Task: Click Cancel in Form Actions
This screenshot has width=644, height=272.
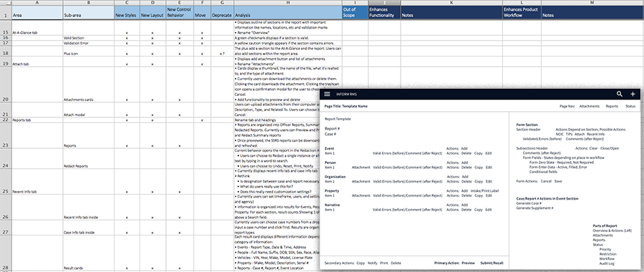Action: (546, 181)
